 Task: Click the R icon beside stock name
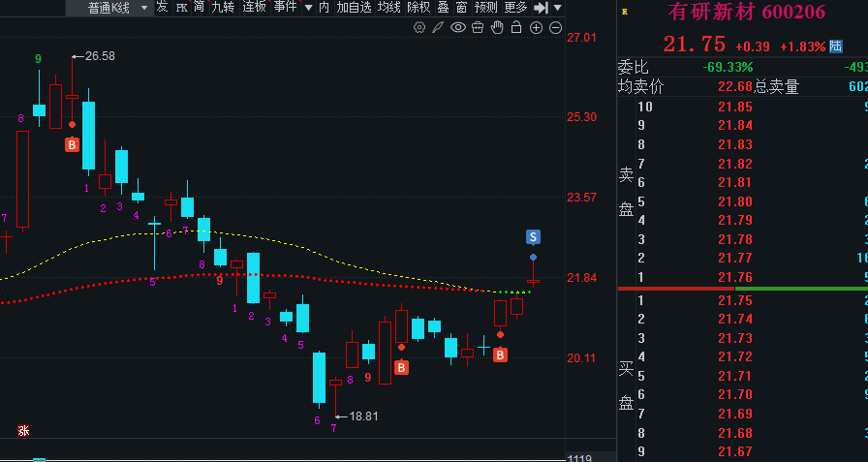coord(625,12)
